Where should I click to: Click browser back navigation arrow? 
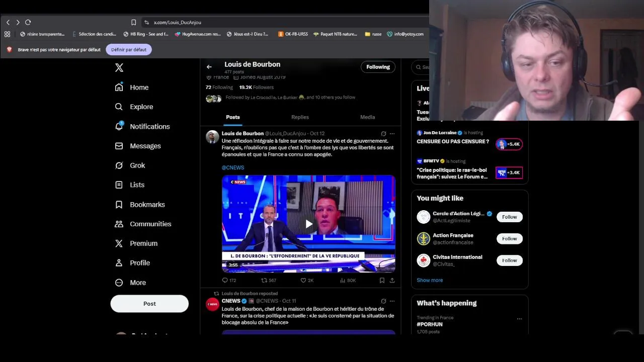[x=8, y=22]
